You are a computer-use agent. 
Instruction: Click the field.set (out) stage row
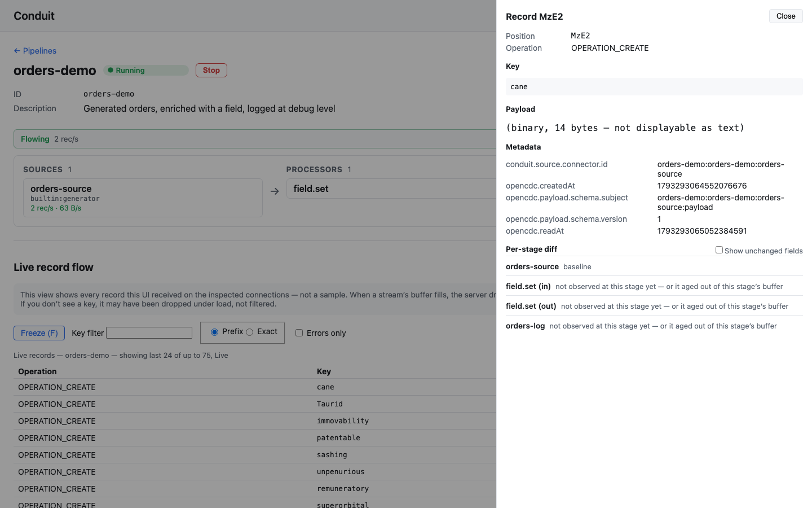pos(654,306)
